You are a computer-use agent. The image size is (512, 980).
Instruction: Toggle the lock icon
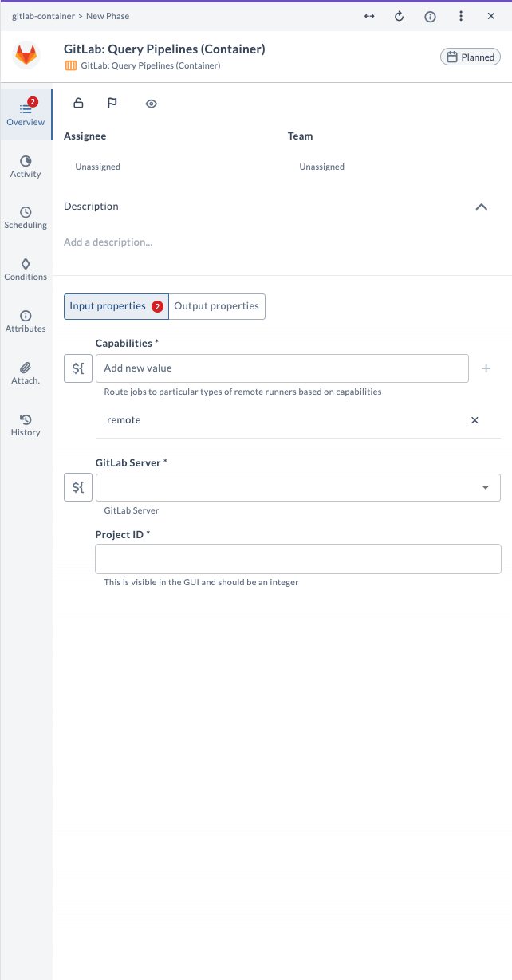point(78,103)
